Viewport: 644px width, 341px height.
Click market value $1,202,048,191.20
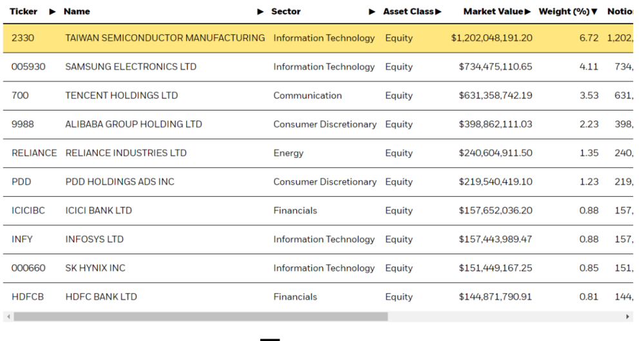coord(491,38)
